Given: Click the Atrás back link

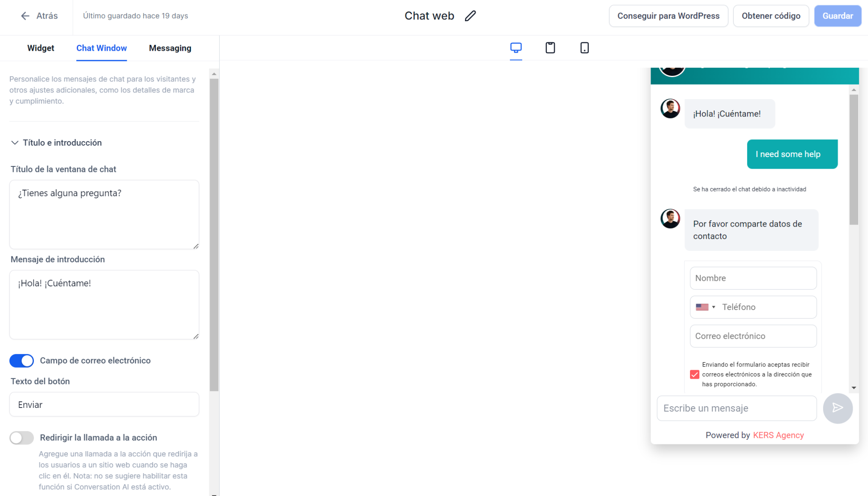Looking at the screenshot, I should [39, 16].
